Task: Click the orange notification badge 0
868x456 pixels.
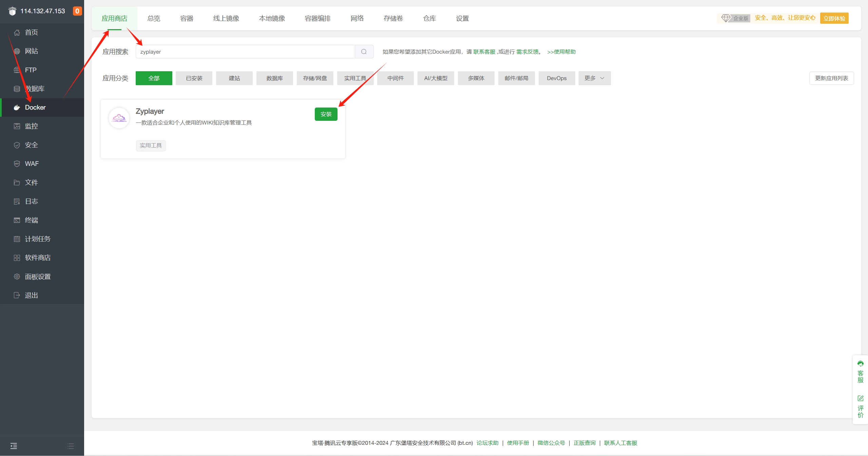Action: click(x=77, y=11)
